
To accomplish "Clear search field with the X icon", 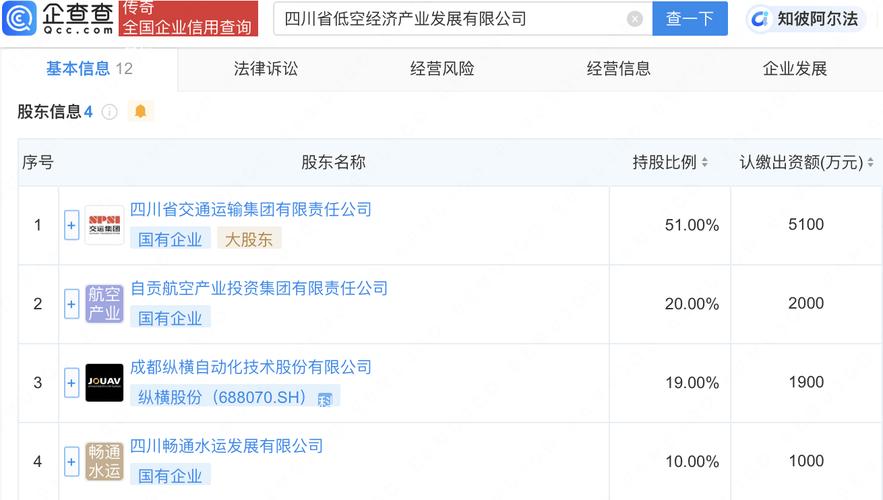I will (634, 19).
